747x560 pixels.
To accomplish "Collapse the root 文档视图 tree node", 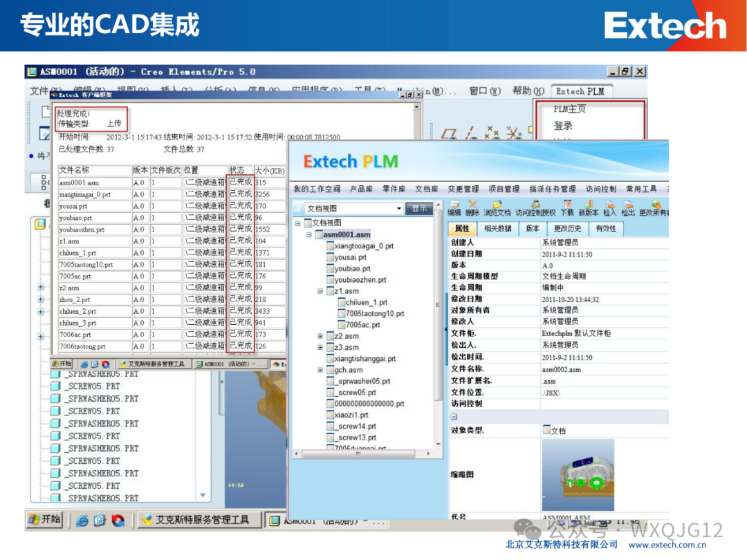I will pyautogui.click(x=297, y=223).
